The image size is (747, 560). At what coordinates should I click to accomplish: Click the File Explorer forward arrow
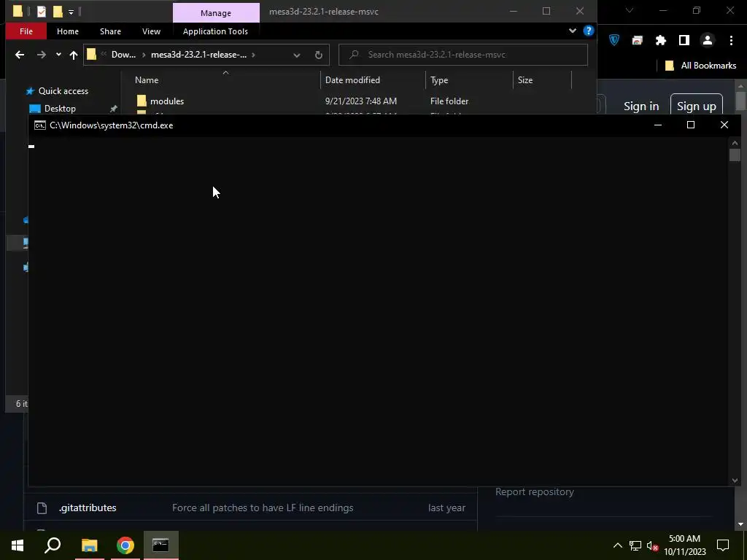pyautogui.click(x=42, y=55)
